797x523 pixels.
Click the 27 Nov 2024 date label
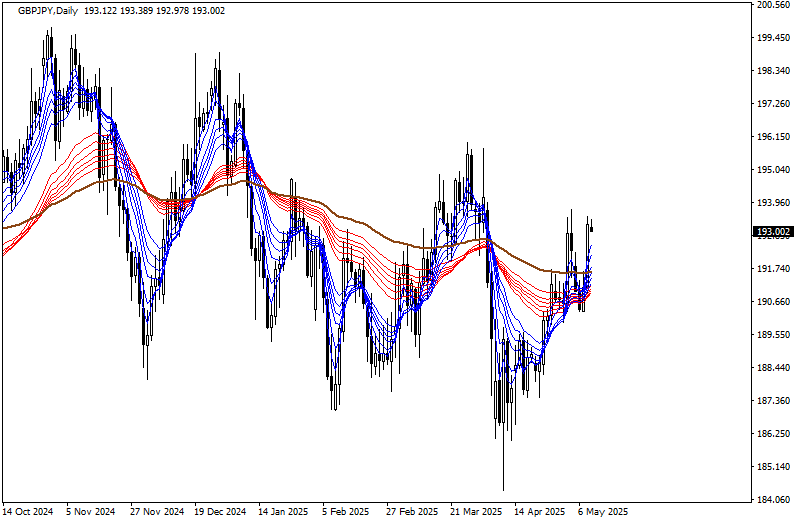tap(157, 512)
